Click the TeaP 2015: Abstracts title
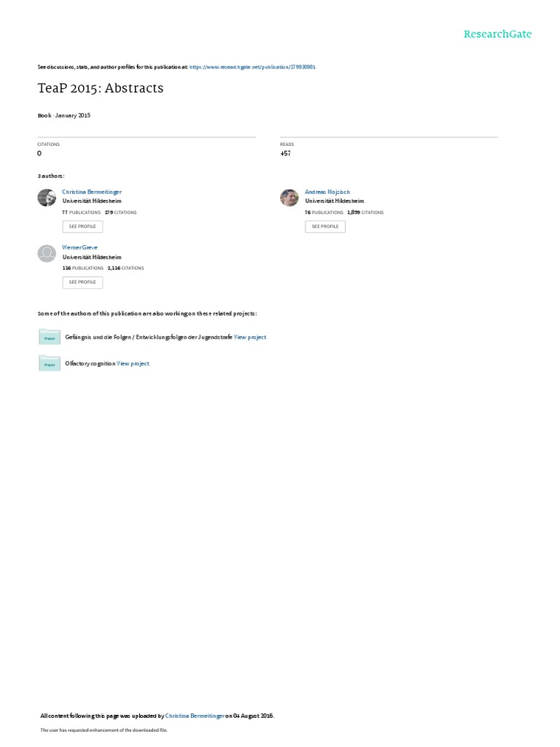560x747 pixels. coord(101,88)
